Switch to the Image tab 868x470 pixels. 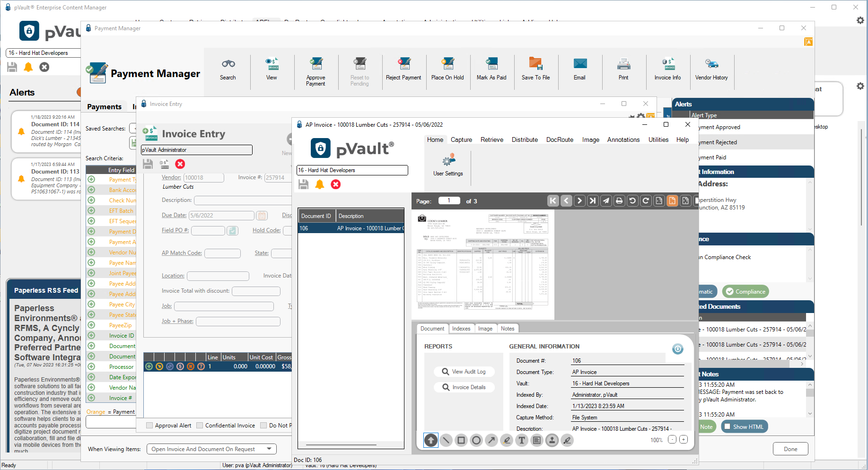pos(485,329)
